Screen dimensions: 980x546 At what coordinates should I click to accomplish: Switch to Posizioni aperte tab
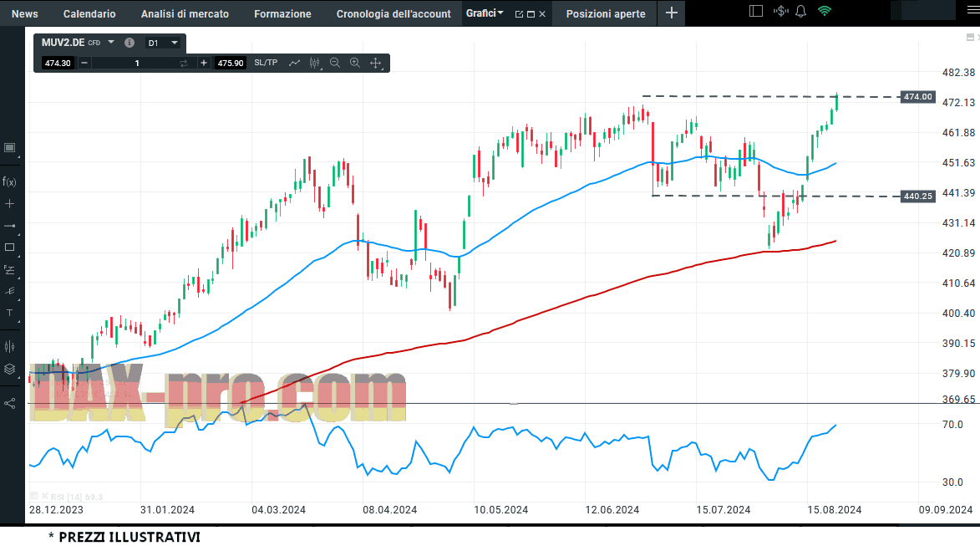click(606, 13)
